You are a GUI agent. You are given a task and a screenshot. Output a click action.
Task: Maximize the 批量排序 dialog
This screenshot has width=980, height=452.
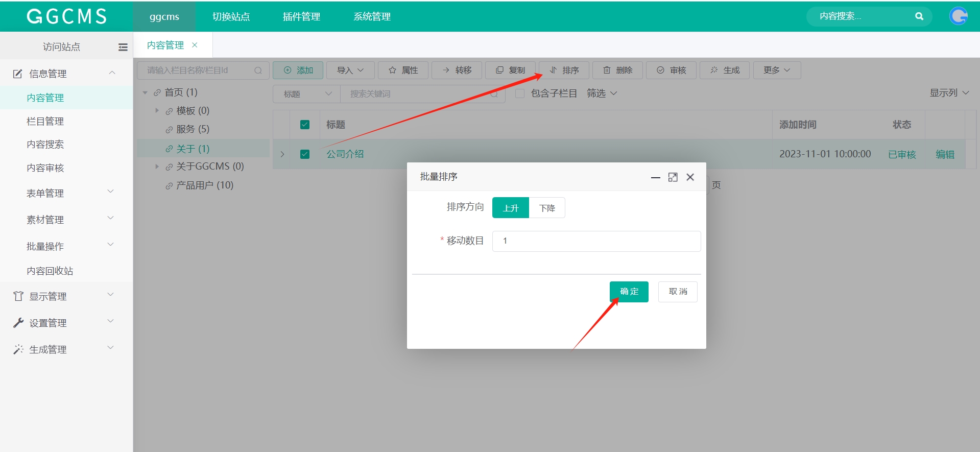(x=673, y=177)
